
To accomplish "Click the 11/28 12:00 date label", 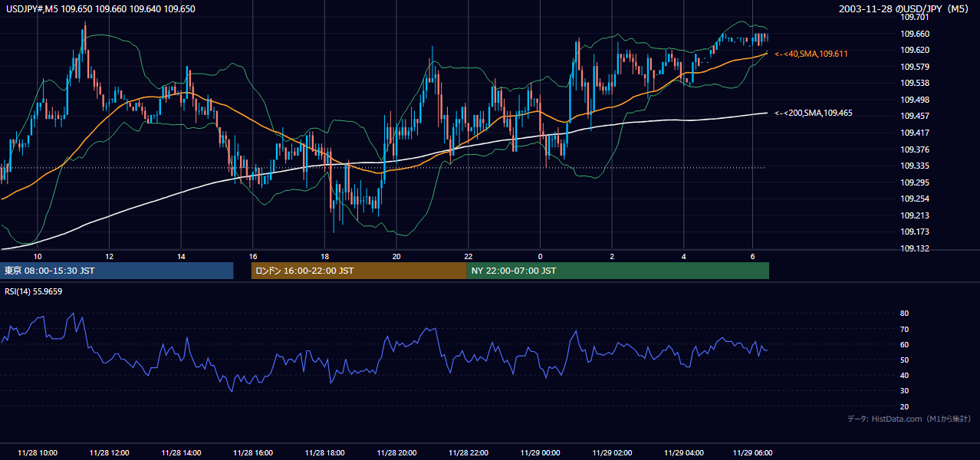I will tap(109, 452).
